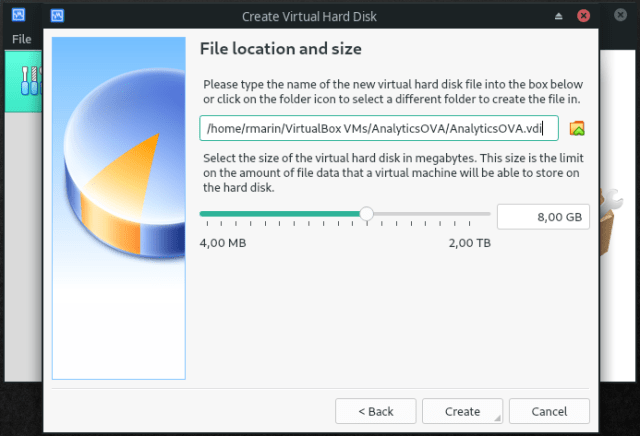The image size is (640, 436).
Task: Click the AnalyticsOVA.vdi file path field
Action: [379, 128]
